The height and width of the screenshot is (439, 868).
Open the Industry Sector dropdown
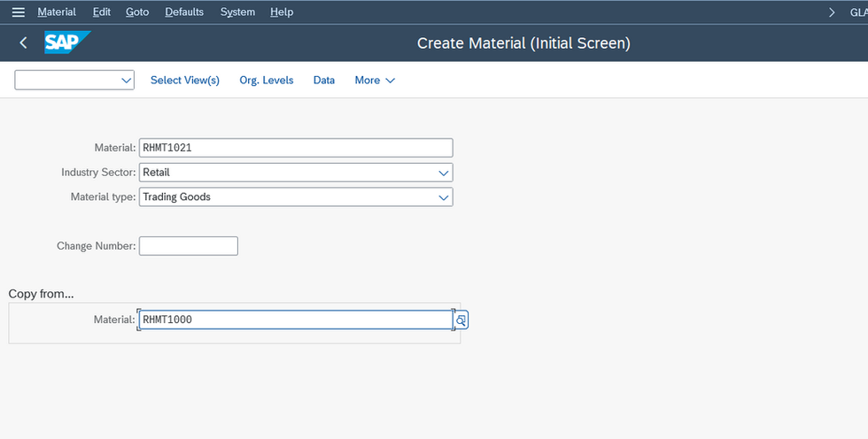443,173
